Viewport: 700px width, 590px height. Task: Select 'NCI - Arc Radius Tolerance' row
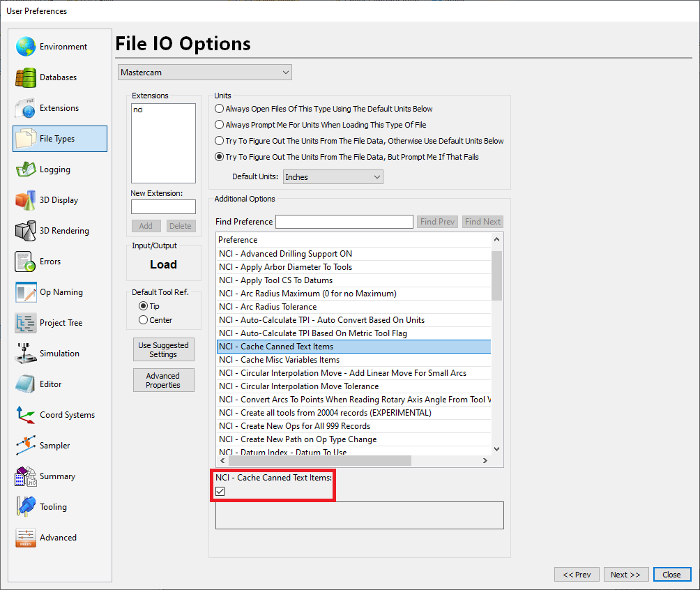[353, 307]
